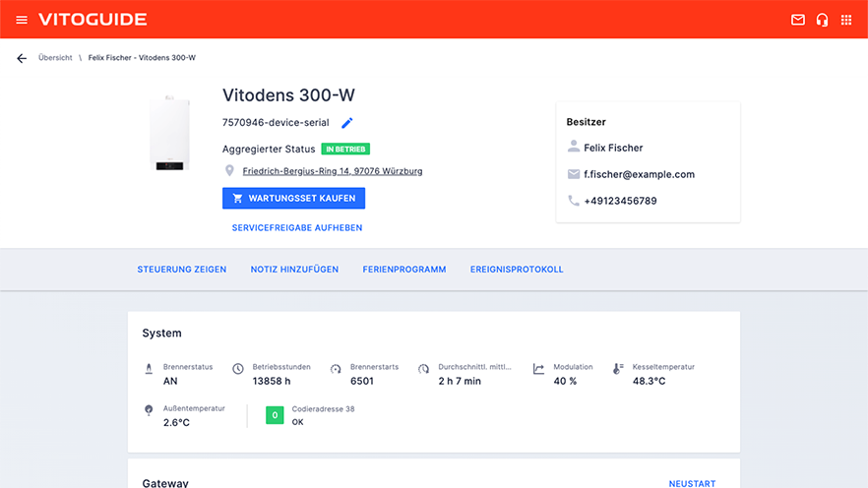The image size is (868, 488).
Task: Click the Brennerstatus value AN
Action: point(170,381)
